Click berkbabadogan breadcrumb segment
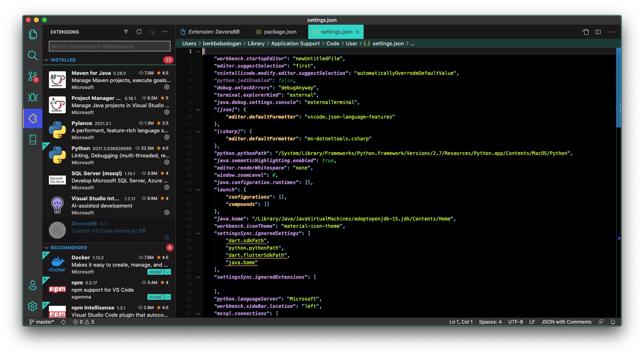 (222, 44)
